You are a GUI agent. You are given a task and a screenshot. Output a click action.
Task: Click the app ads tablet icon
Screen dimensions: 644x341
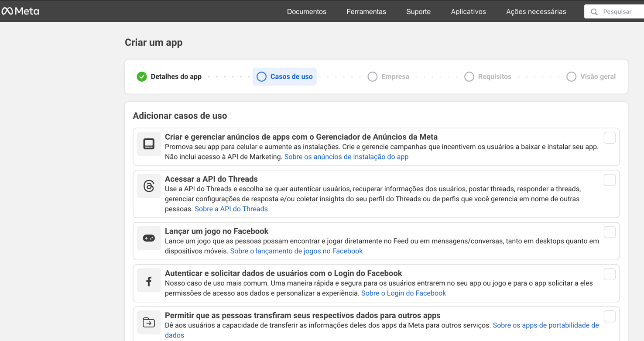149,144
